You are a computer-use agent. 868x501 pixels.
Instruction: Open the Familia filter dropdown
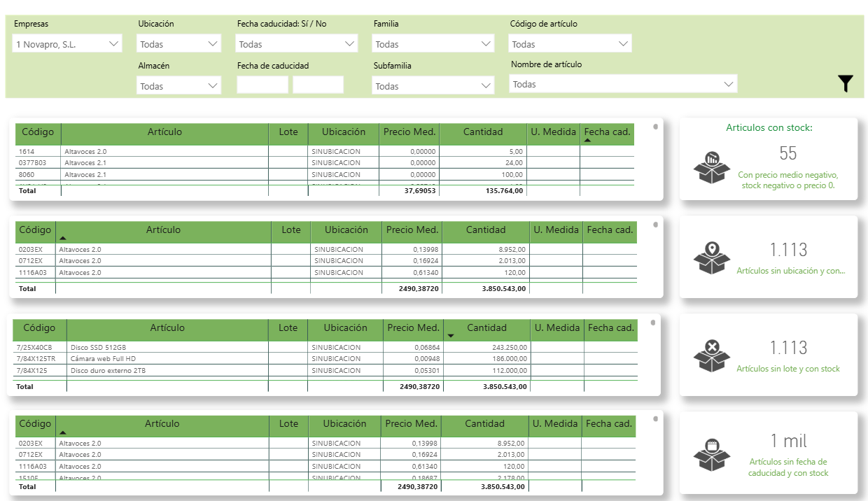[433, 44]
